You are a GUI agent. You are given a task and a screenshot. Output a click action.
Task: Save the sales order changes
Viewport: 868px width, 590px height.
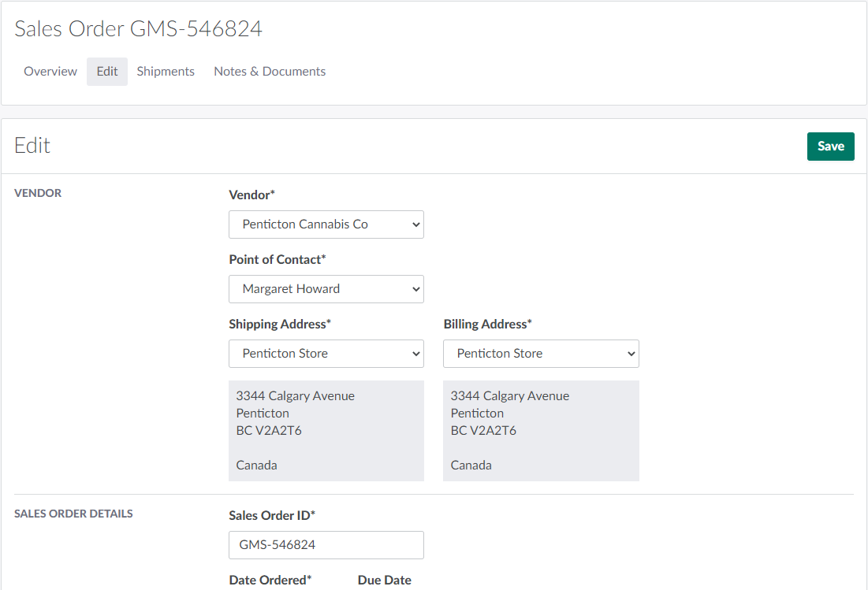830,147
